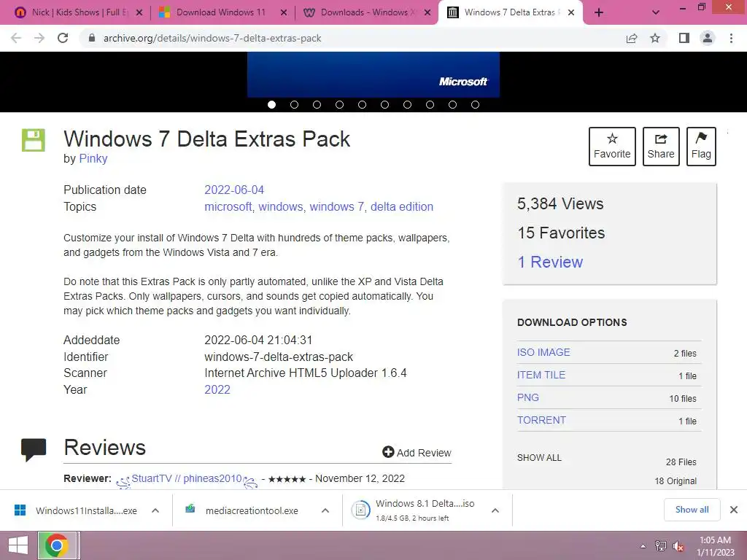Open publication date 2022-06-04 link
This screenshot has width=747, height=560.
(234, 190)
